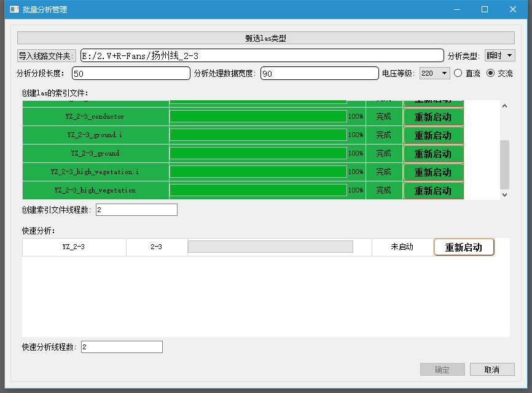Restart the YZ_2-3_ground.i index task

tap(433, 135)
